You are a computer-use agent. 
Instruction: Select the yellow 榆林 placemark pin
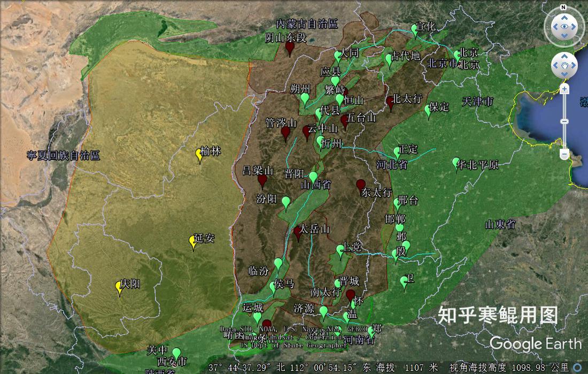coord(199,154)
